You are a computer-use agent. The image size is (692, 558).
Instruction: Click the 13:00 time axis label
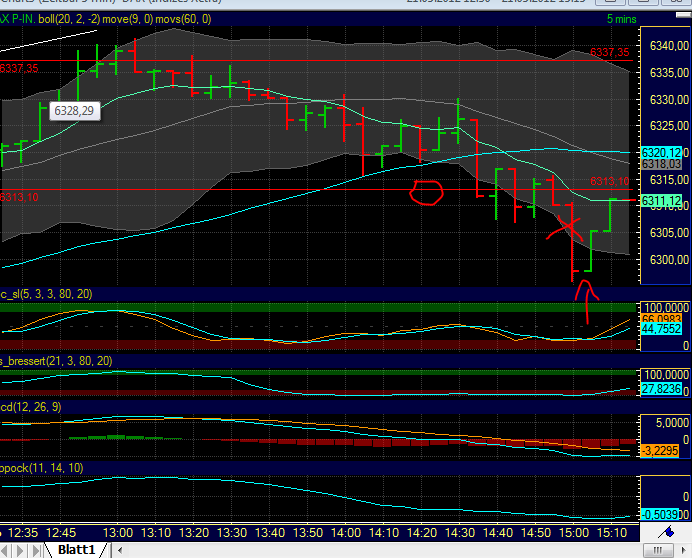coord(118,533)
